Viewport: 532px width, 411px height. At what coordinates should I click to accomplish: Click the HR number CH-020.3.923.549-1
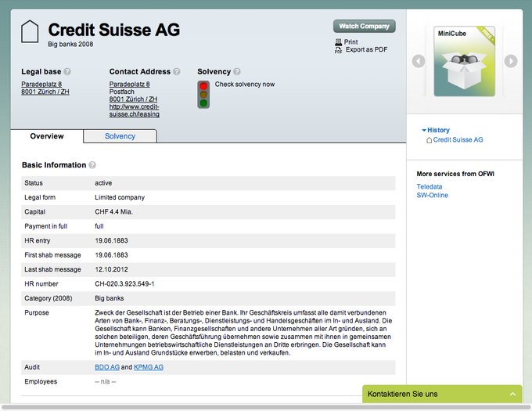[124, 284]
